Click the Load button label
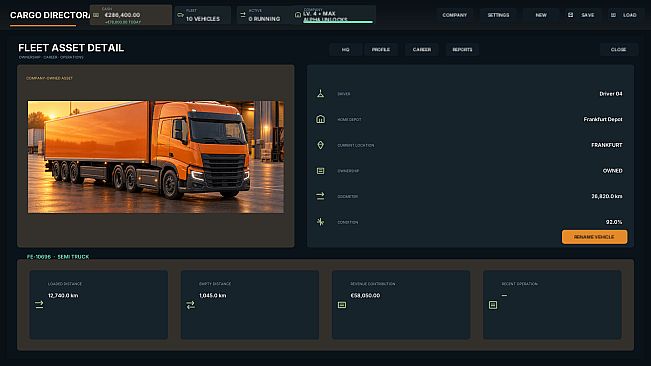The height and width of the screenshot is (366, 651). pyautogui.click(x=630, y=15)
